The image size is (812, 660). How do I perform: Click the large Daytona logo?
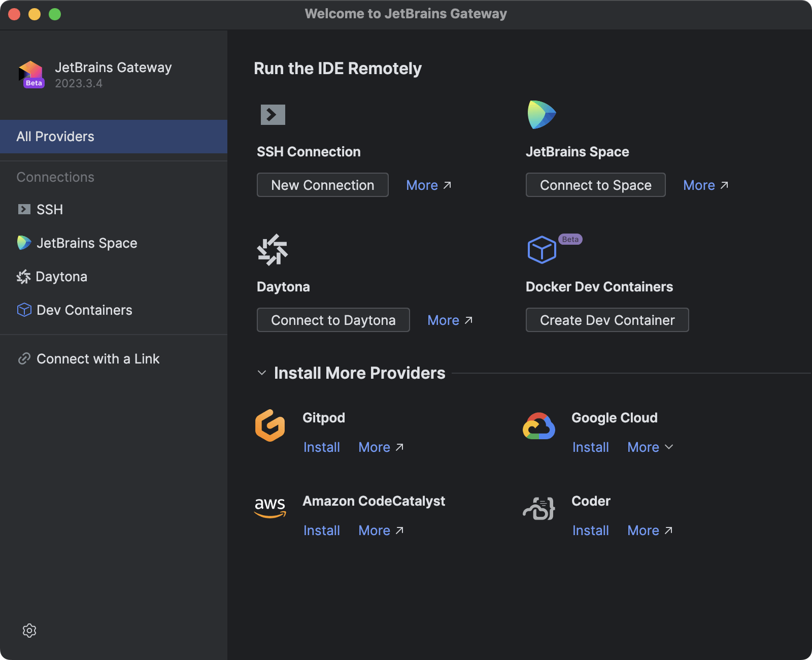tap(273, 250)
